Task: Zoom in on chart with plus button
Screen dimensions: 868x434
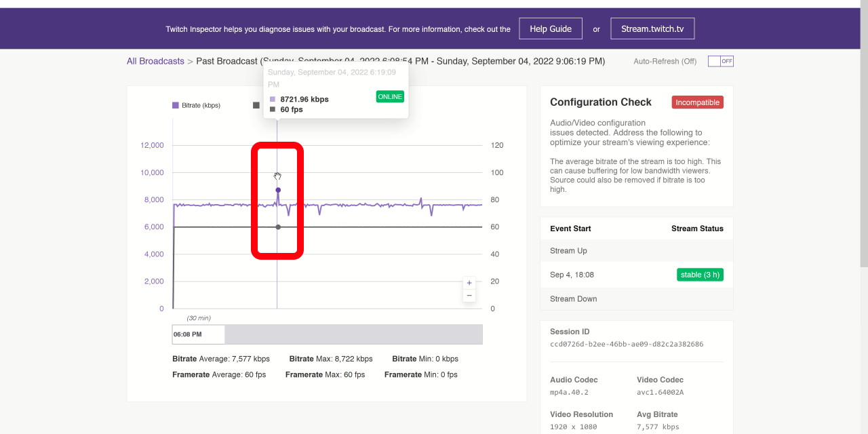Action: 469,283
